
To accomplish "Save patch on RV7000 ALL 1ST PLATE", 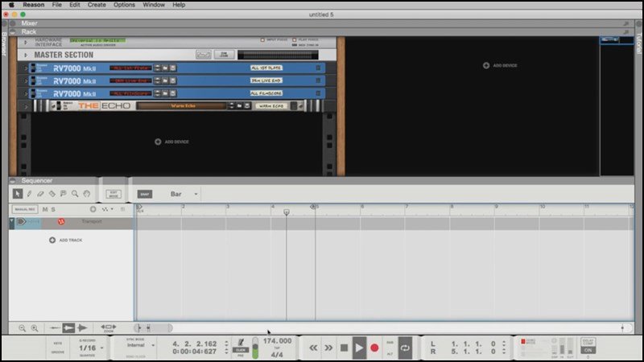I will click(173, 68).
